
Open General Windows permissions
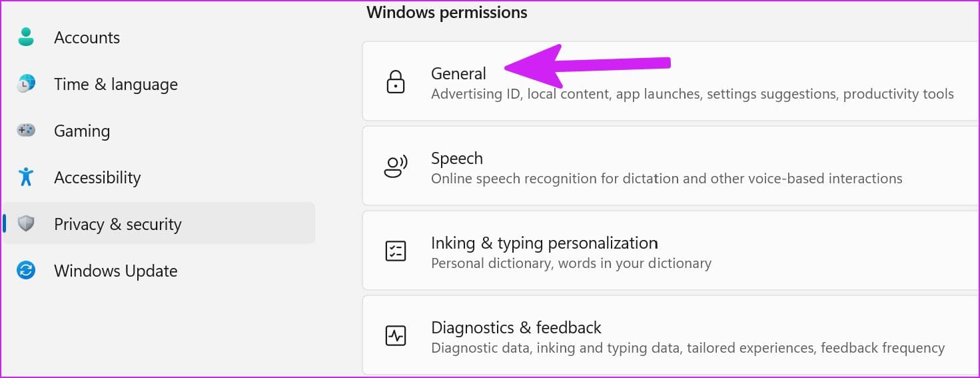[x=671, y=81]
